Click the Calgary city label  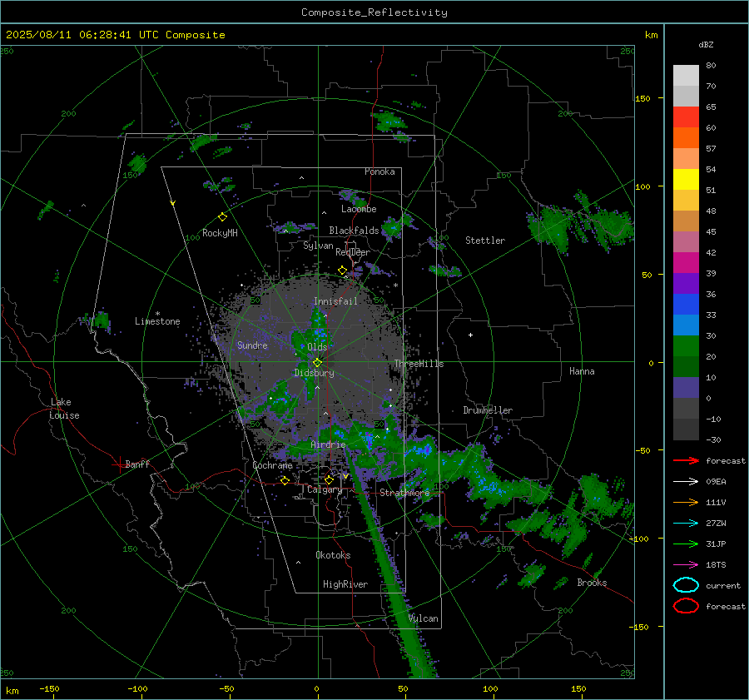(x=325, y=489)
